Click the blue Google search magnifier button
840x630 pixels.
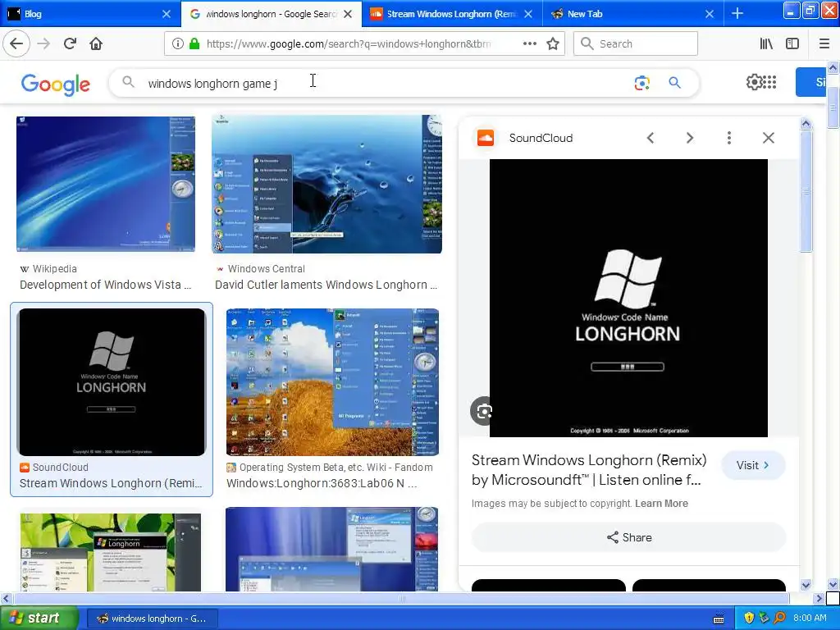[674, 83]
